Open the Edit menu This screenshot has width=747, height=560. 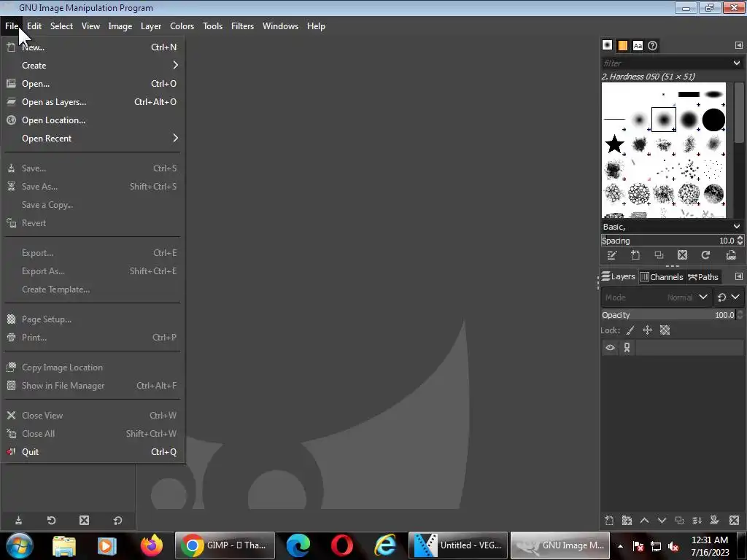pyautogui.click(x=34, y=26)
